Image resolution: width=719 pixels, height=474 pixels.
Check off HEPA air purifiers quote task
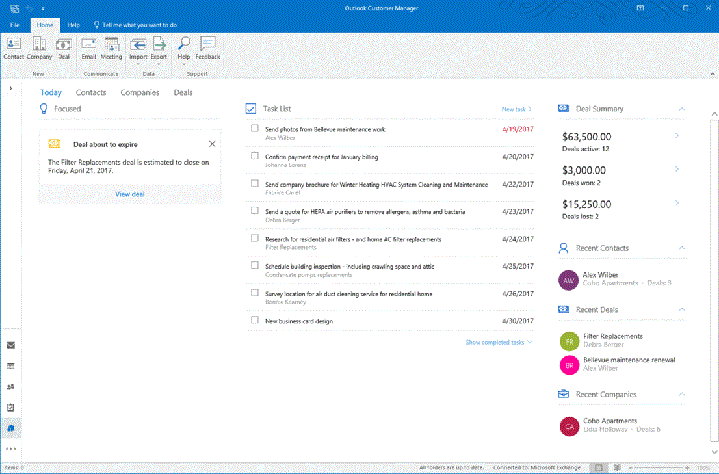255,210
